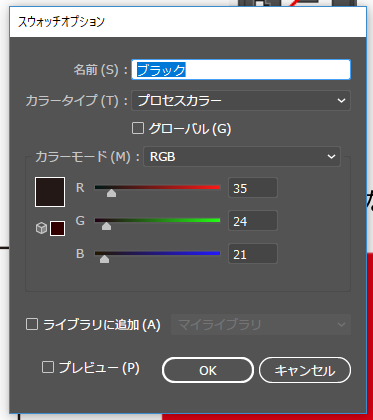Open the カラータイプ dropdown showing プロセスカラー
Screen dimensions: 373x420
coord(241,100)
